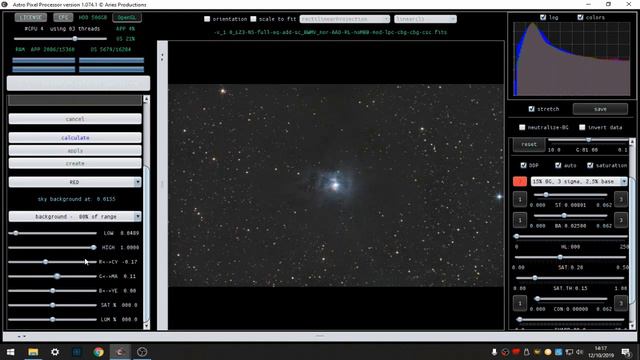Click the cancel button
The width and height of the screenshot is (640, 360).
(x=75, y=119)
